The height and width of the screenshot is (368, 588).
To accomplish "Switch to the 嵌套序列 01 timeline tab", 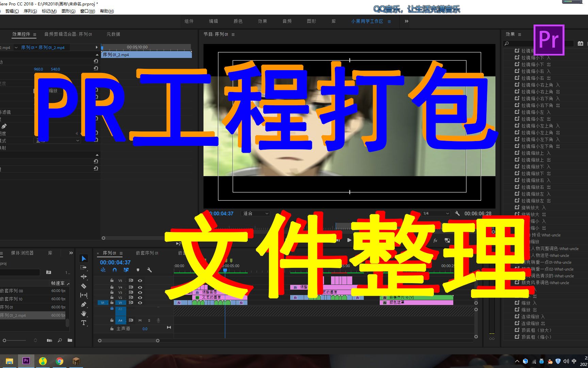I will [x=147, y=253].
